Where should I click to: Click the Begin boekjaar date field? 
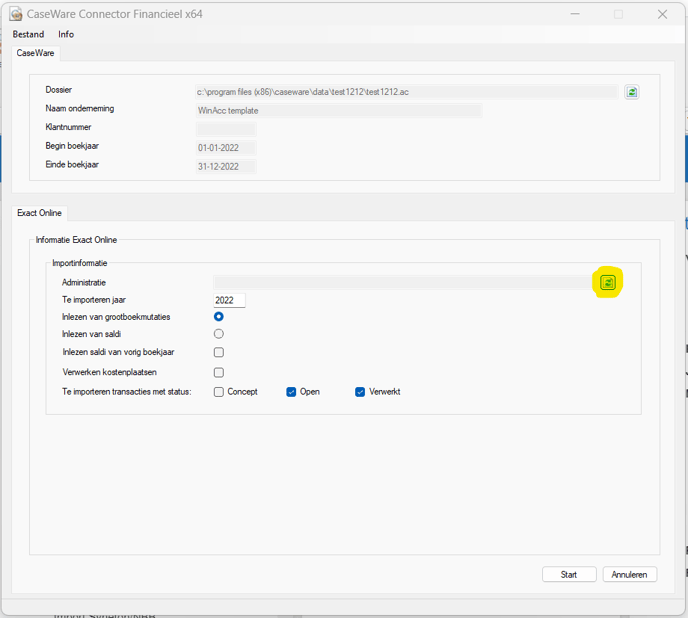[x=226, y=148]
